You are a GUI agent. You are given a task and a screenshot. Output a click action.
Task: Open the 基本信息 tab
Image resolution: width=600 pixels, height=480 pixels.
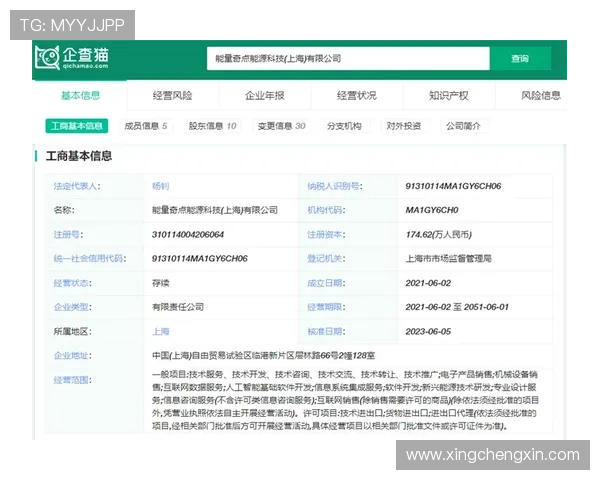(80, 95)
